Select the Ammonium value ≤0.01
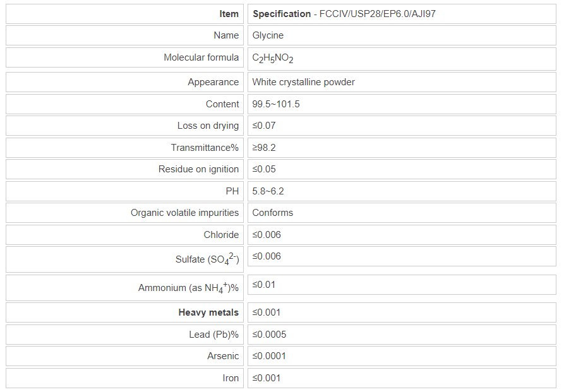 click(264, 285)
